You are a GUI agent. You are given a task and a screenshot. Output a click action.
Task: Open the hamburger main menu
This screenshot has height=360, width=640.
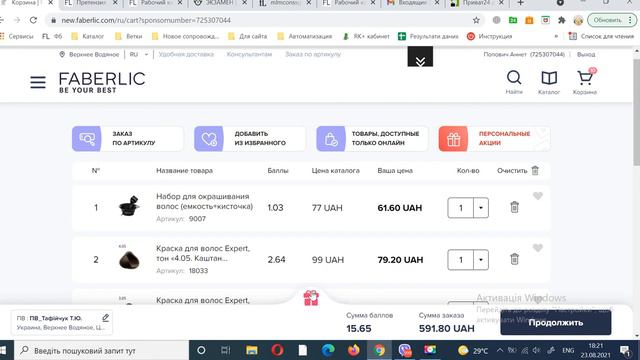tap(38, 82)
